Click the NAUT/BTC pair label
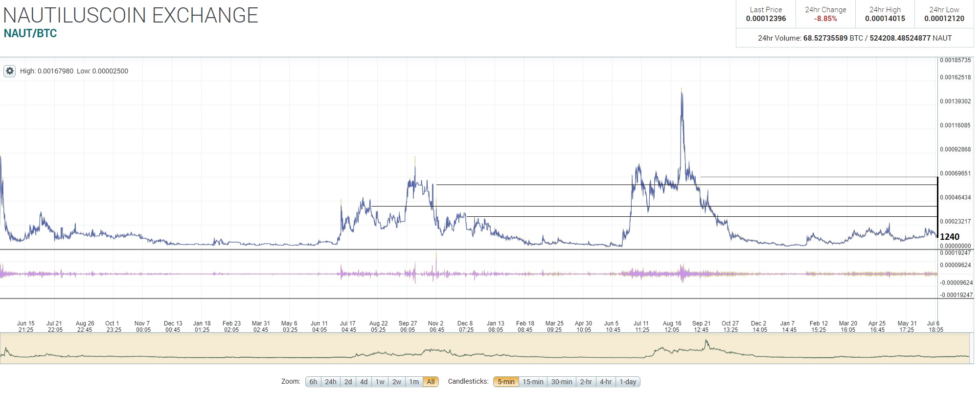This screenshot has width=980, height=393. coord(30,33)
